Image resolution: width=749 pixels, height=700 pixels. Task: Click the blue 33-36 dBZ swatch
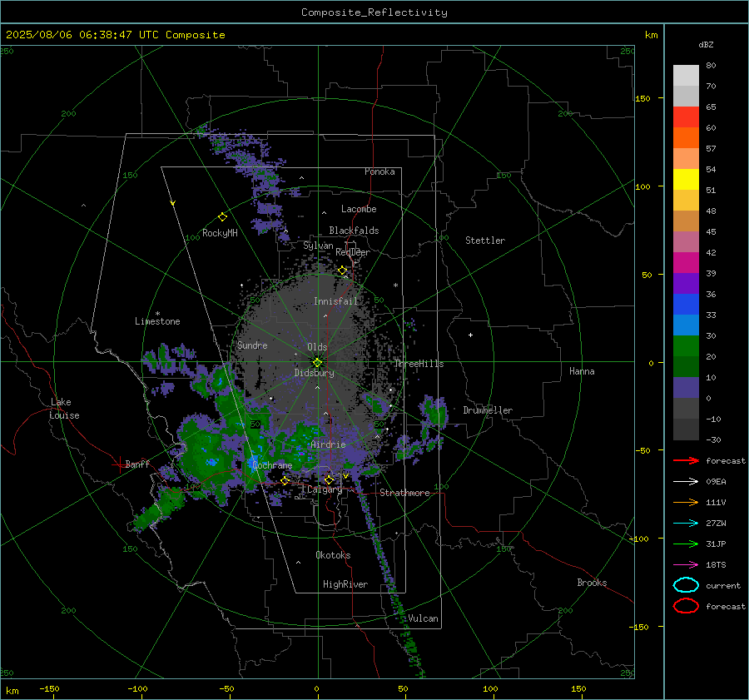click(x=686, y=305)
